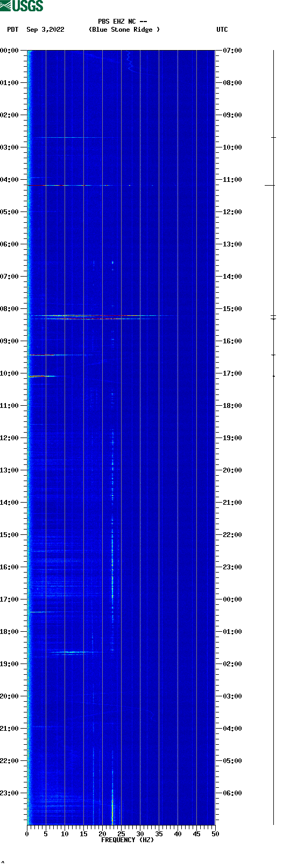The image size is (297, 868).
Task: Click the FREQUENCY (HZ) axis label
Action: [x=128, y=840]
